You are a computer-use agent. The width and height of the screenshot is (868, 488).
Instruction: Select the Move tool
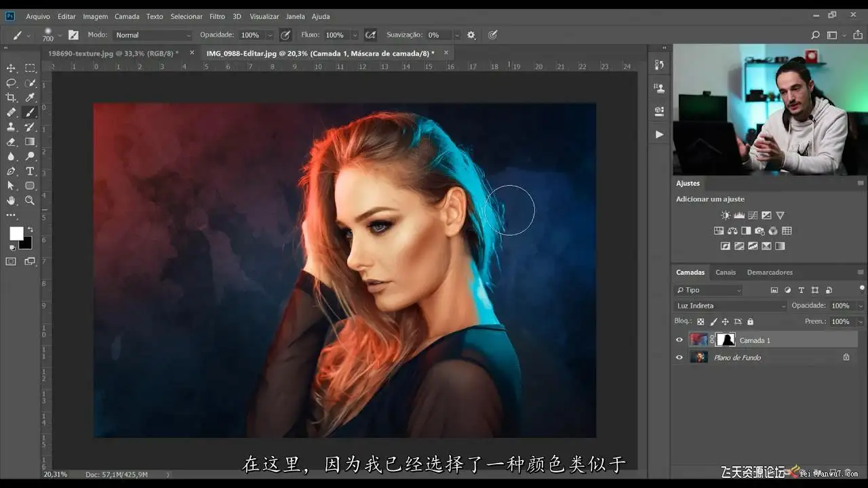[x=11, y=68]
